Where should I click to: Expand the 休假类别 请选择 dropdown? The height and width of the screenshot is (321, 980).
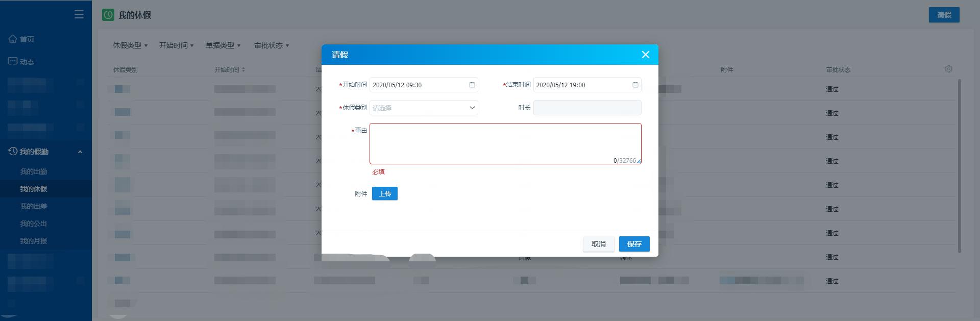[424, 108]
